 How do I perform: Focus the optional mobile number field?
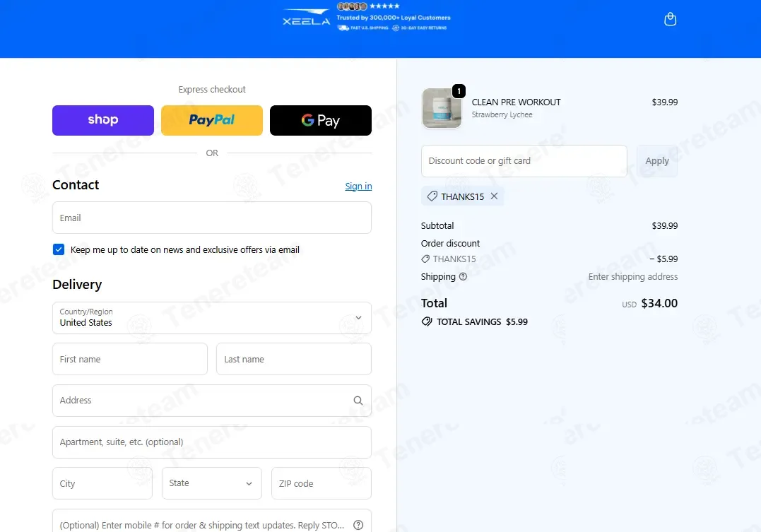211,522
